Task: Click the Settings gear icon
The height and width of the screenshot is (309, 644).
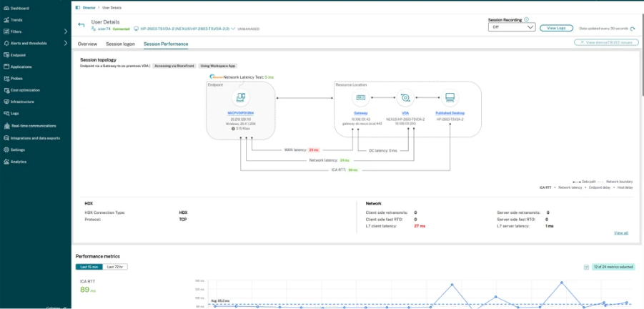Action: (x=6, y=150)
